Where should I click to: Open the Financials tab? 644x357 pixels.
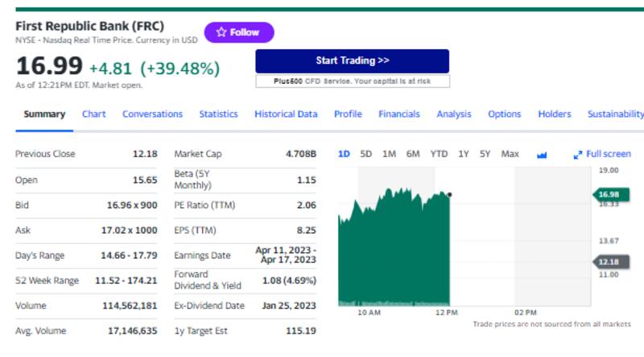(x=399, y=114)
